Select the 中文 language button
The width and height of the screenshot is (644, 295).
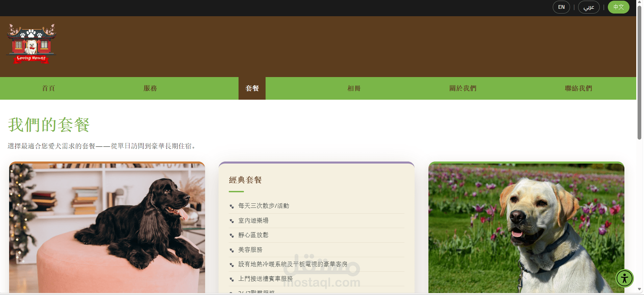[618, 7]
